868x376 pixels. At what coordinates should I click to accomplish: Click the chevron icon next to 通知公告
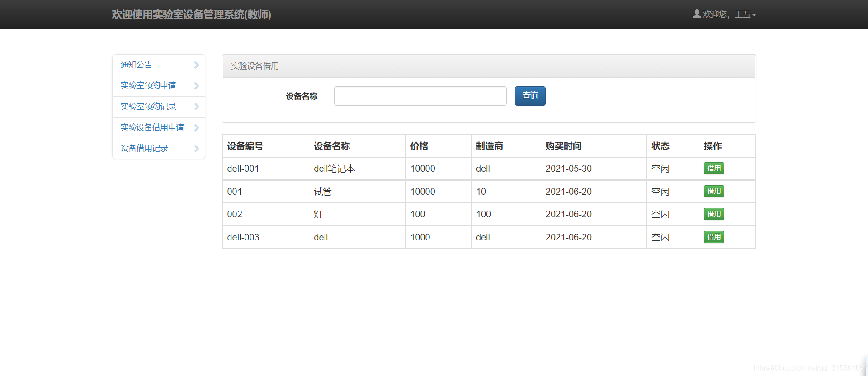pos(197,65)
